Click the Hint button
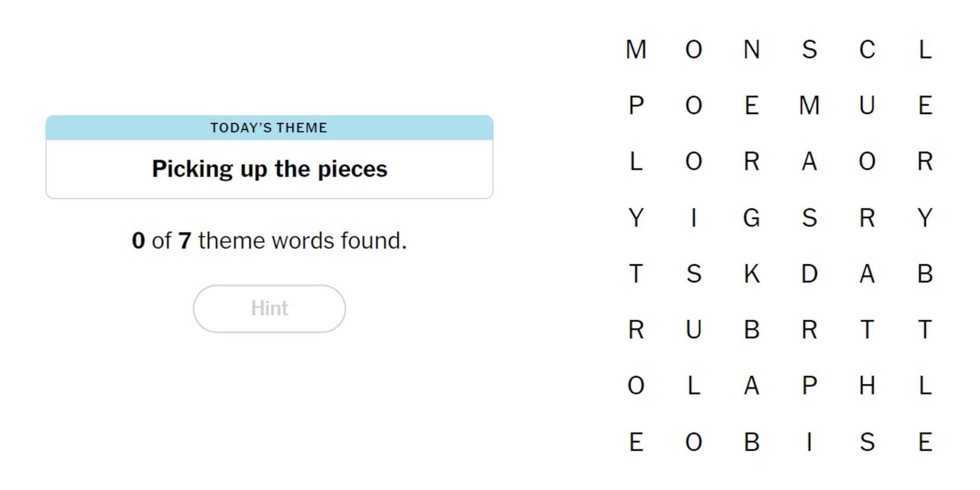The image size is (980, 490). (269, 308)
